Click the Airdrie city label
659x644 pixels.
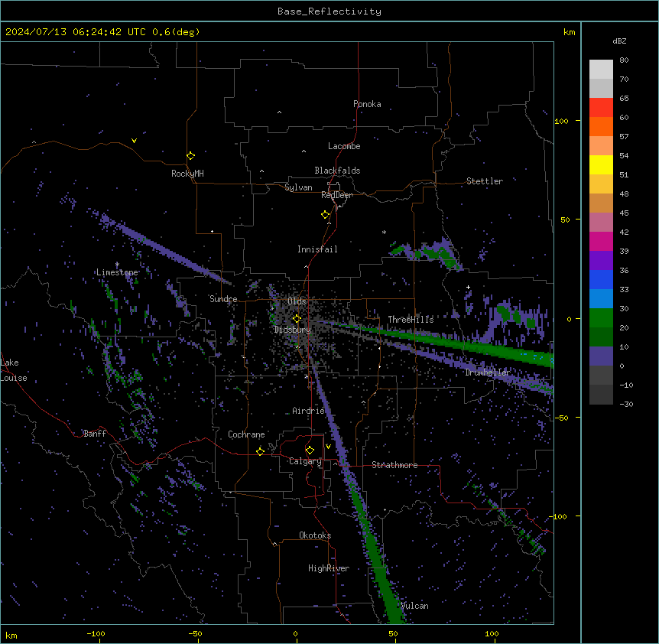pos(309,411)
